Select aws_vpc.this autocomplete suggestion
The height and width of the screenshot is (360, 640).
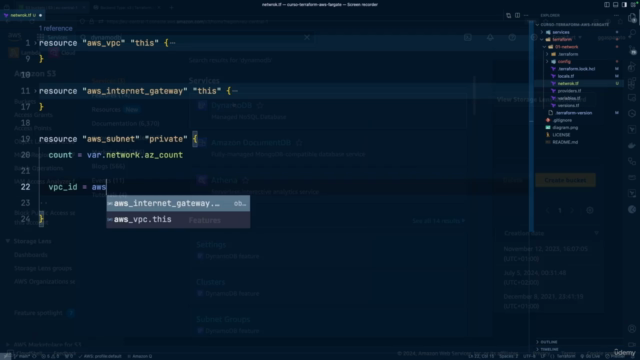coord(178,220)
